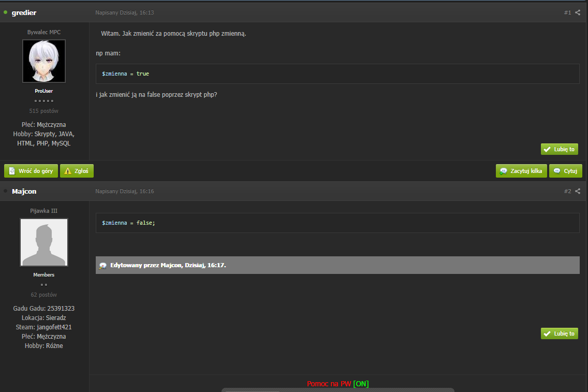Image resolution: width=588 pixels, height=392 pixels.
Task: Click Majcon's default silhouette avatar
Action: coord(44,242)
